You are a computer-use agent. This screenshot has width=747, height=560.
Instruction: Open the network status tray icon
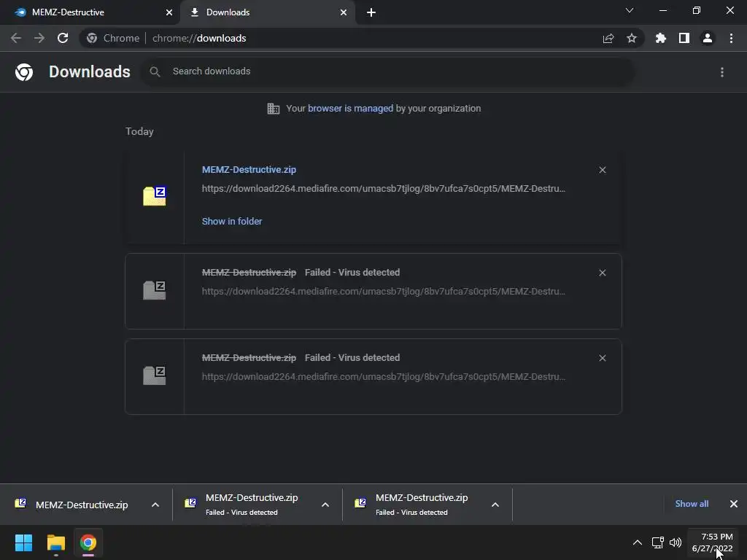658,542
